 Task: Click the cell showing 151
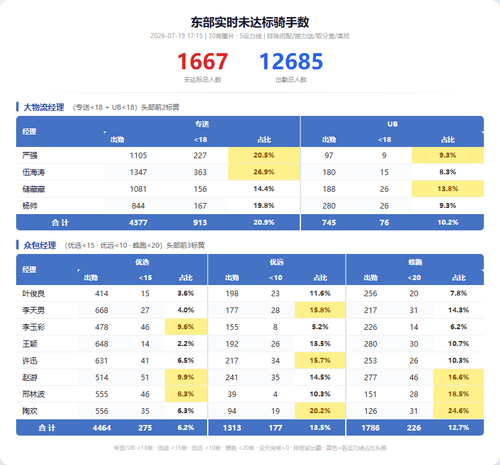pyautogui.click(x=370, y=394)
